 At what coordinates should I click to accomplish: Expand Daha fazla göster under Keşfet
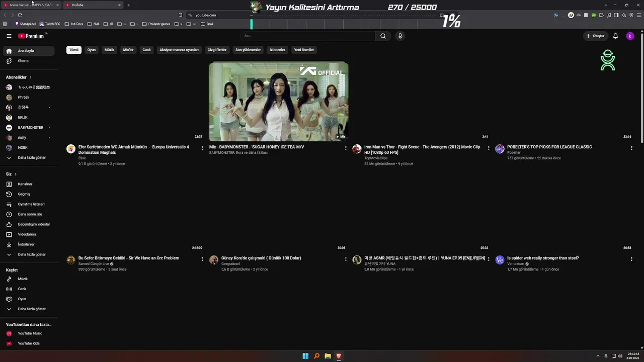[29, 309]
